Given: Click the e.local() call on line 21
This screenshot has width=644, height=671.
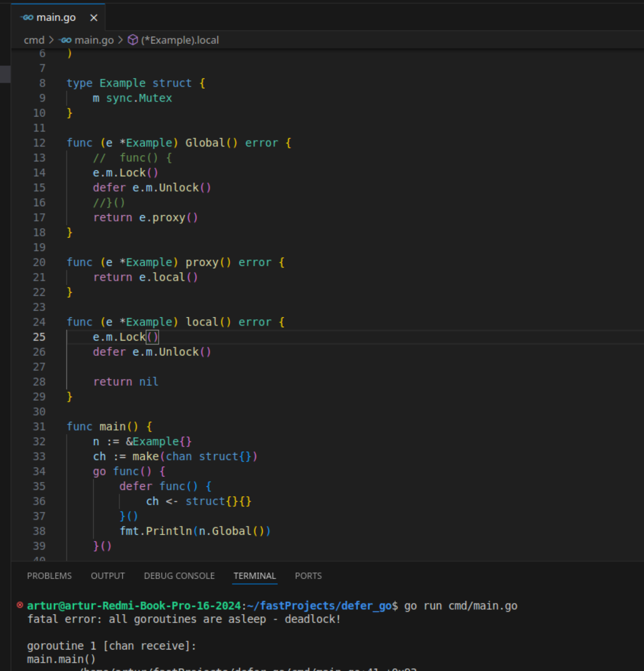Looking at the screenshot, I should point(169,277).
